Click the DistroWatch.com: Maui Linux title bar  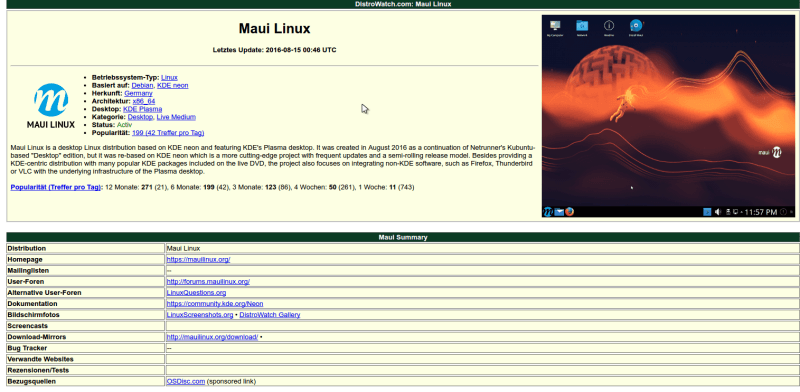tap(403, 4)
